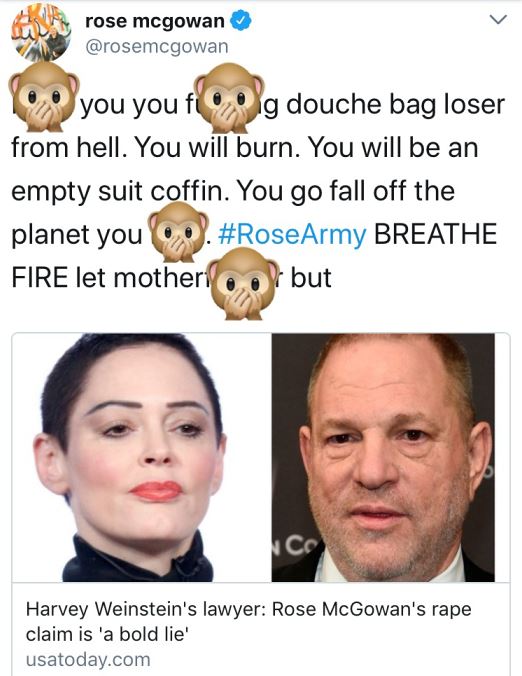The height and width of the screenshot is (676, 522).
Task: View the short dark-haired woman photo
Action: [142, 457]
